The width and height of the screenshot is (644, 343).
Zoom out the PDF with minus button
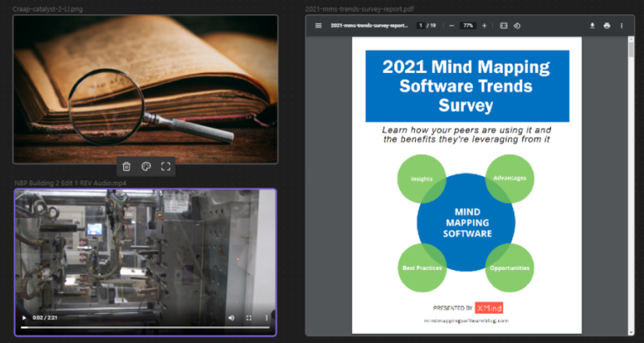pos(451,26)
